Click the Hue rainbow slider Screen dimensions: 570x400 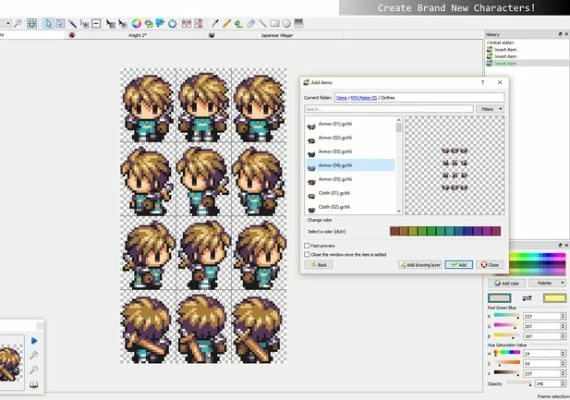506,353
